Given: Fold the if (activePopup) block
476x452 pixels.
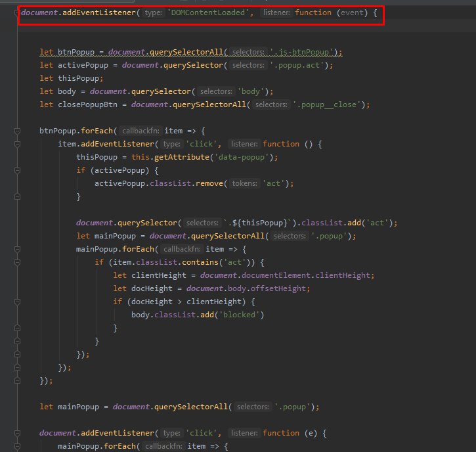Looking at the screenshot, I should (x=17, y=170).
